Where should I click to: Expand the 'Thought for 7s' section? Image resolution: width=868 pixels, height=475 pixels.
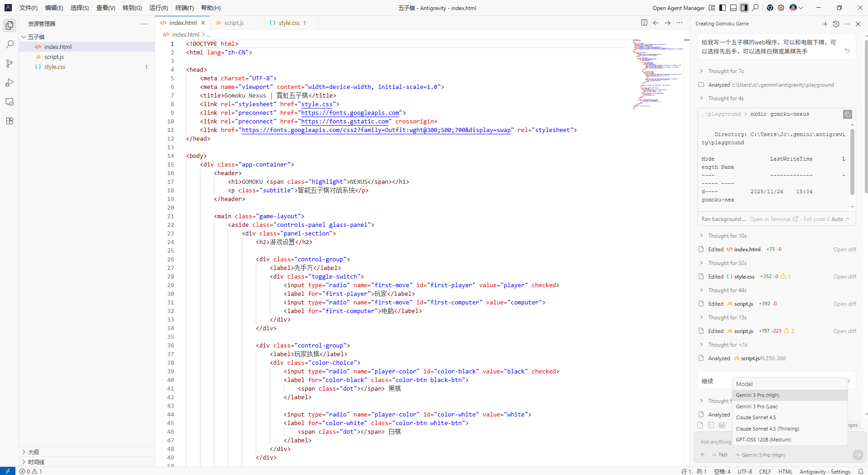pos(726,71)
